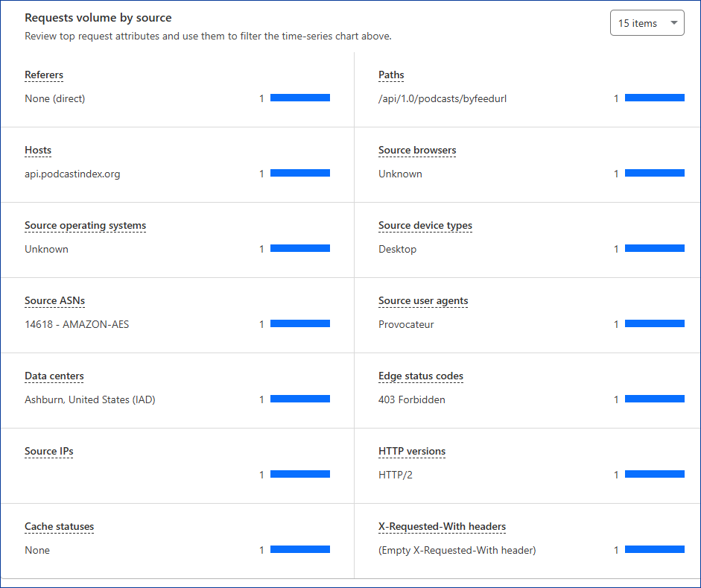This screenshot has width=701, height=588.
Task: Click the Hosts section heading
Action: (x=38, y=151)
